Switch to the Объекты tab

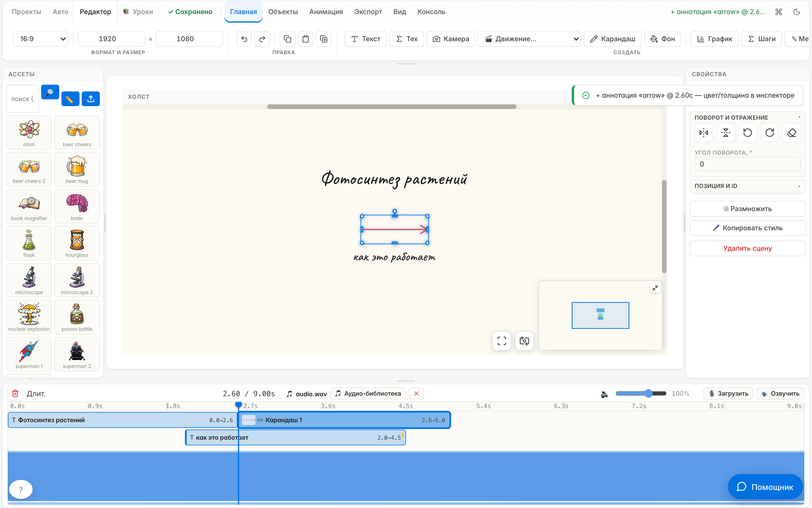(283, 12)
